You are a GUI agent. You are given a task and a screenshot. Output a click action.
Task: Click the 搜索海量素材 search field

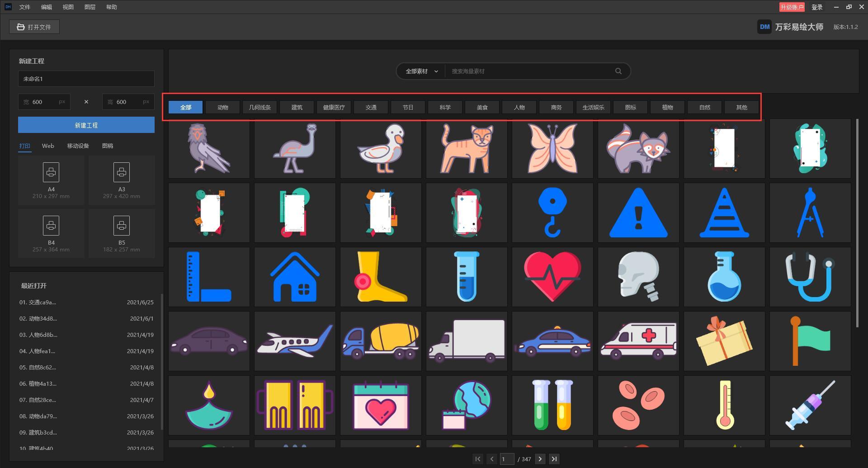click(x=529, y=71)
